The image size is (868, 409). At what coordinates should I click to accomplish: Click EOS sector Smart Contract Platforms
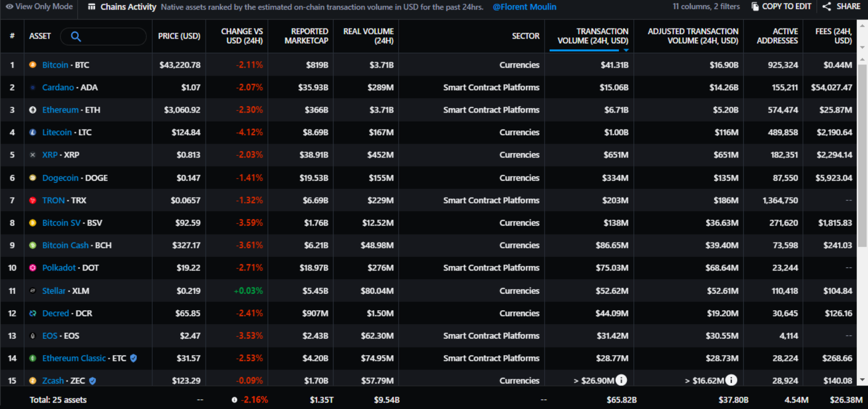[491, 336]
